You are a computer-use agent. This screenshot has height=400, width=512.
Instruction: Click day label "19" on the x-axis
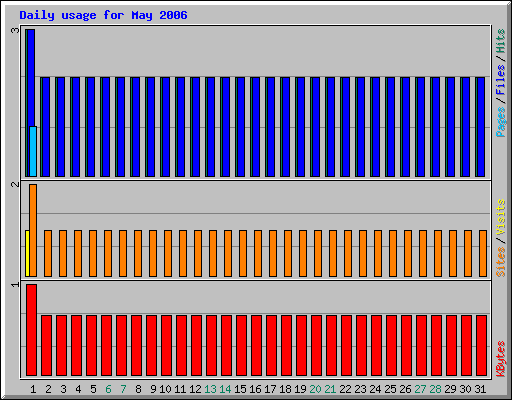point(300,389)
